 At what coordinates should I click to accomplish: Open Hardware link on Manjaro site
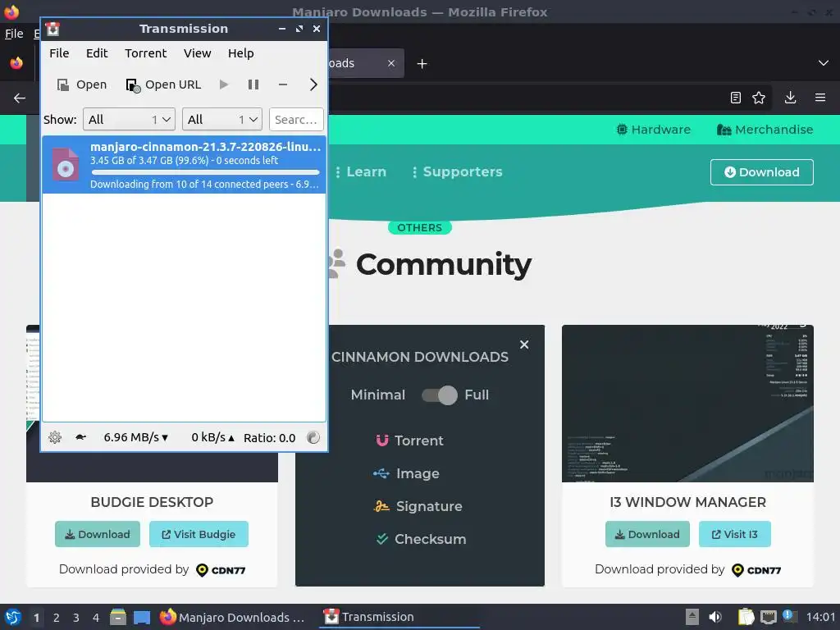[653, 130]
